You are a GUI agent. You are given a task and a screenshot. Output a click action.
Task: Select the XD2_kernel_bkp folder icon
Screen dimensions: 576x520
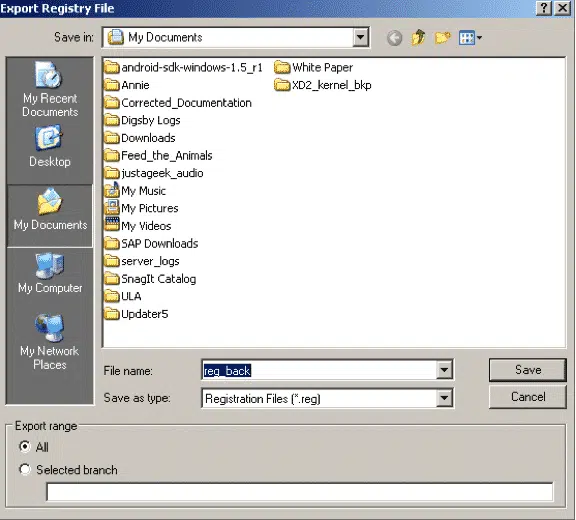282,85
